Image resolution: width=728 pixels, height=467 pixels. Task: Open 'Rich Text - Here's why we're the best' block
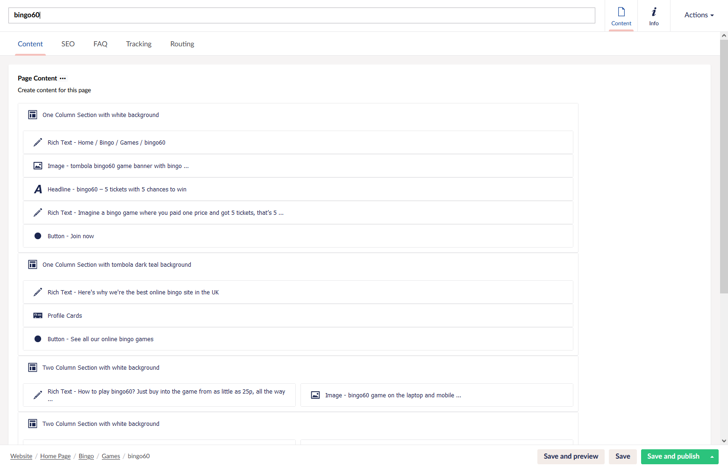point(298,292)
